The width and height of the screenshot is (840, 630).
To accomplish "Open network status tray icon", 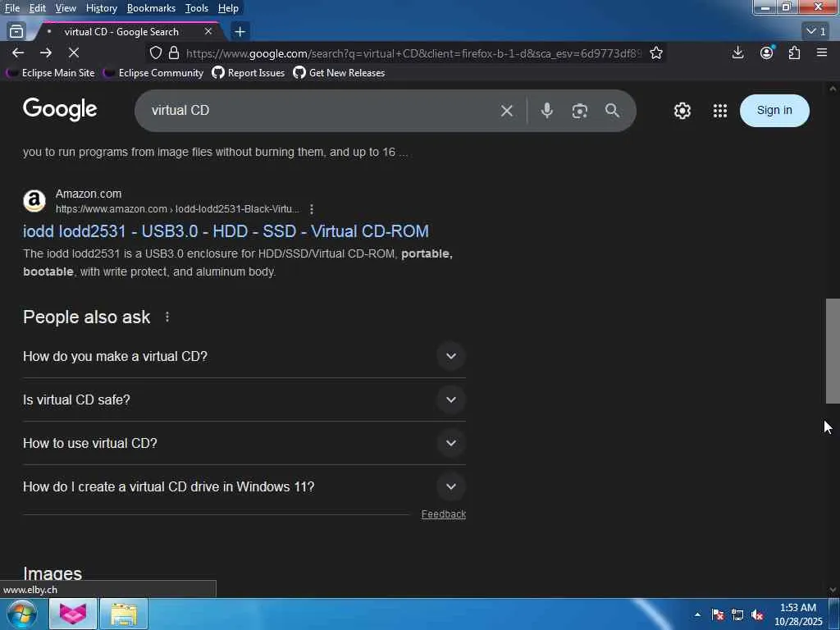I will [x=737, y=614].
